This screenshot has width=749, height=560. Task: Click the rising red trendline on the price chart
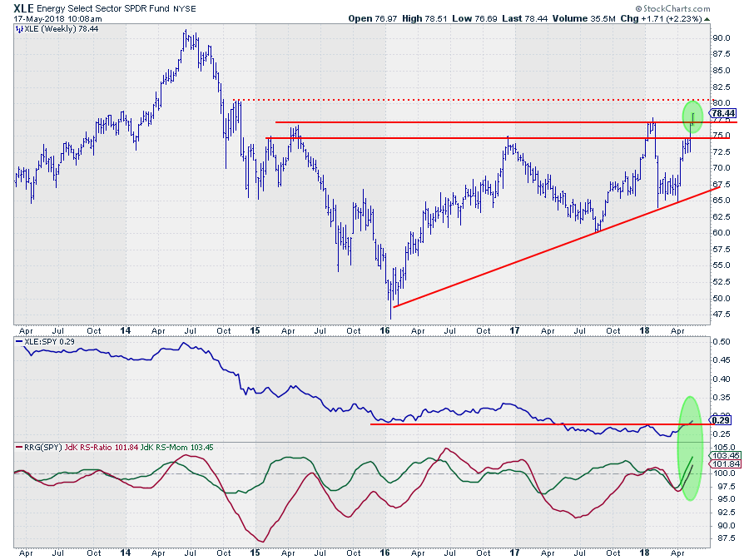[x=557, y=247]
